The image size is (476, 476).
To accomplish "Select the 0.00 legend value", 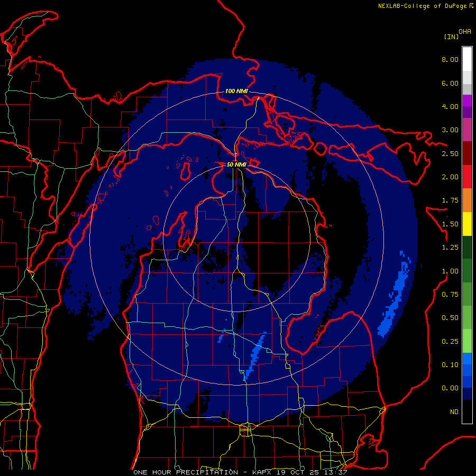I will [x=450, y=388].
